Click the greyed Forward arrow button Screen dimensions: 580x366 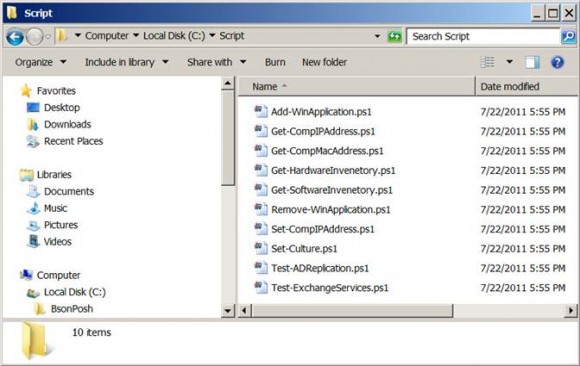(x=35, y=37)
